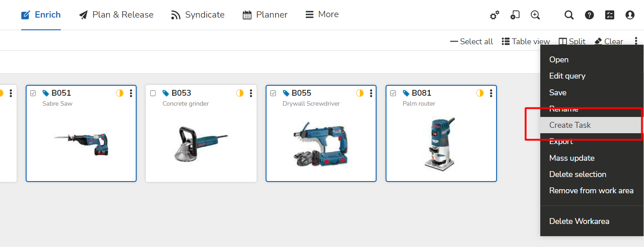Click the tag icon on B055

pyautogui.click(x=286, y=93)
